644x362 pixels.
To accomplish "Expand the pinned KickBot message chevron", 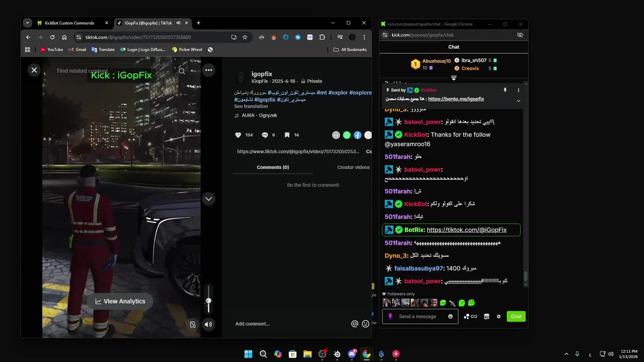I will 518,101.
